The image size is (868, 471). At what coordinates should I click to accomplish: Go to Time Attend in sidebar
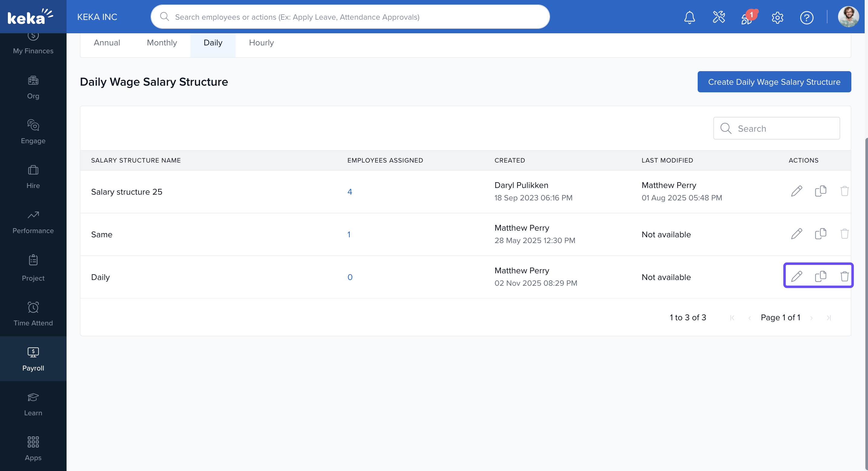[33, 314]
